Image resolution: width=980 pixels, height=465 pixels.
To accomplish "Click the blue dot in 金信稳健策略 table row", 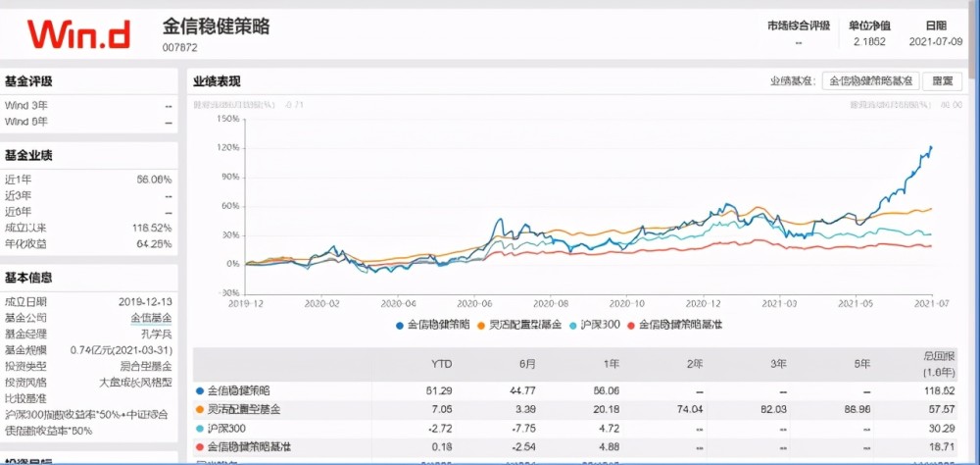I will (199, 390).
